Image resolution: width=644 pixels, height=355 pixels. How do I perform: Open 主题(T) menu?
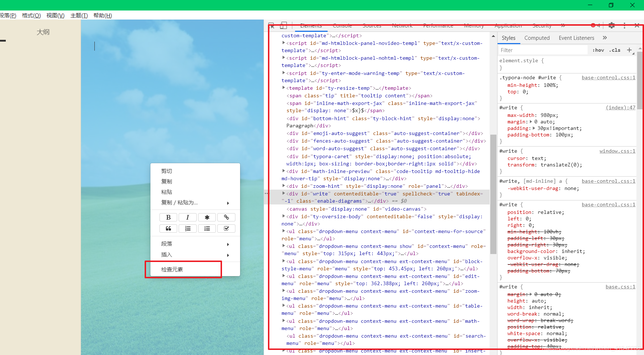pos(79,15)
